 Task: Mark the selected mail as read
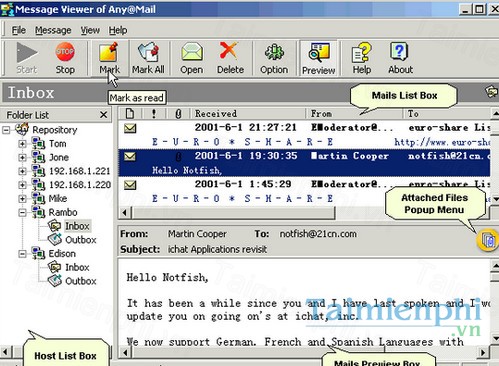[x=109, y=58]
